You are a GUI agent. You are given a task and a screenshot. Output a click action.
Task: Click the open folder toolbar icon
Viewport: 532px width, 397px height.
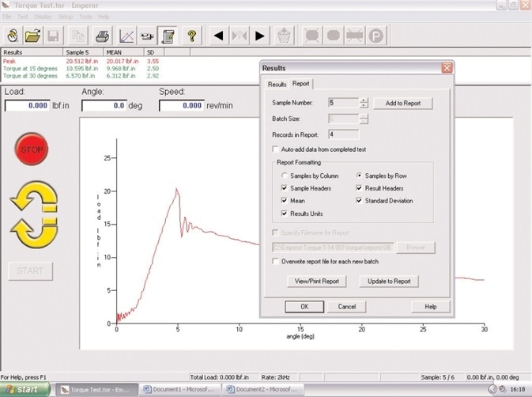(x=33, y=36)
